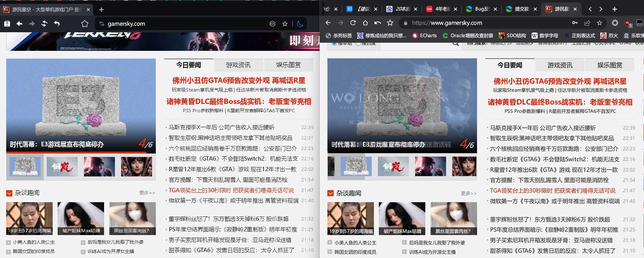This screenshot has height=258, width=644.
Task: Go back in the left browser window
Action: [20, 24]
